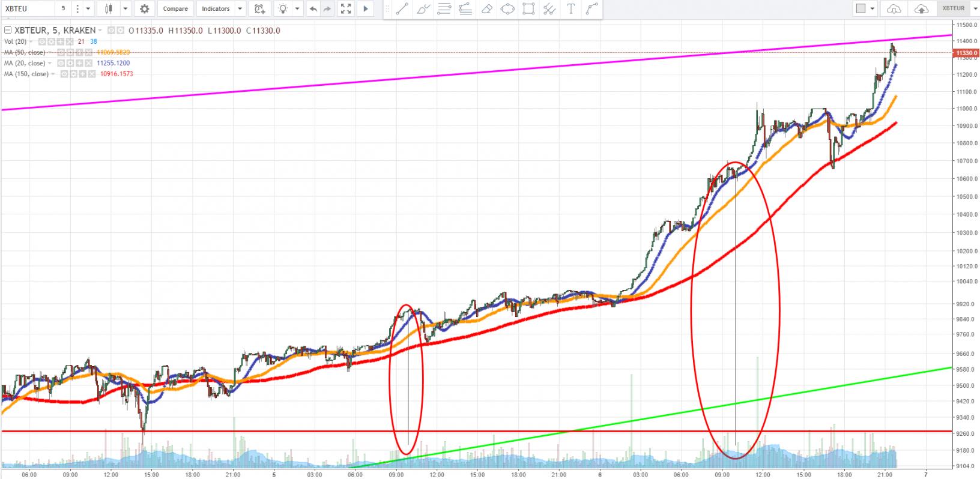Viewport: 980px width, 479px height.
Task: Hide the MA (20, close) line
Action: (x=62, y=63)
